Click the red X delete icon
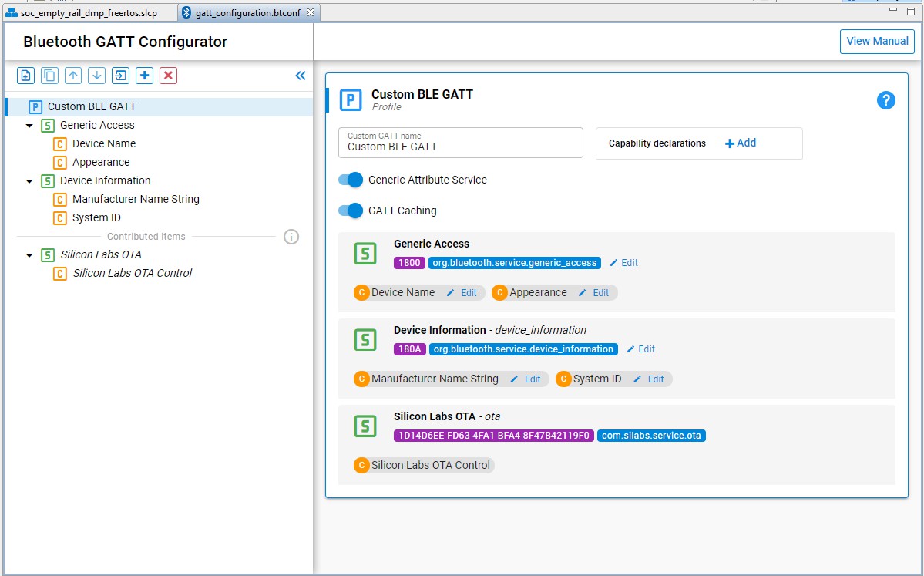This screenshot has height=576, width=924. click(x=168, y=76)
